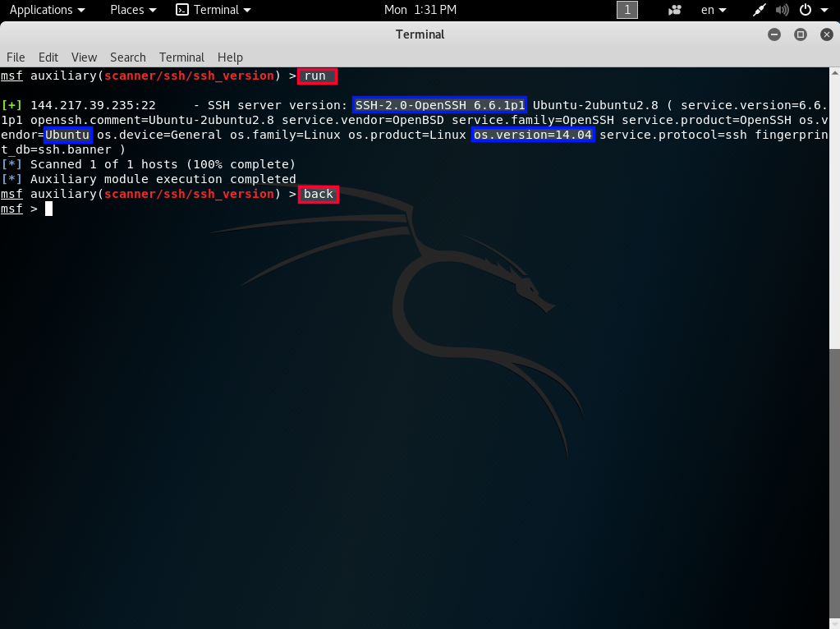Click the power icon in top bar
The image size is (840, 629).
point(806,10)
